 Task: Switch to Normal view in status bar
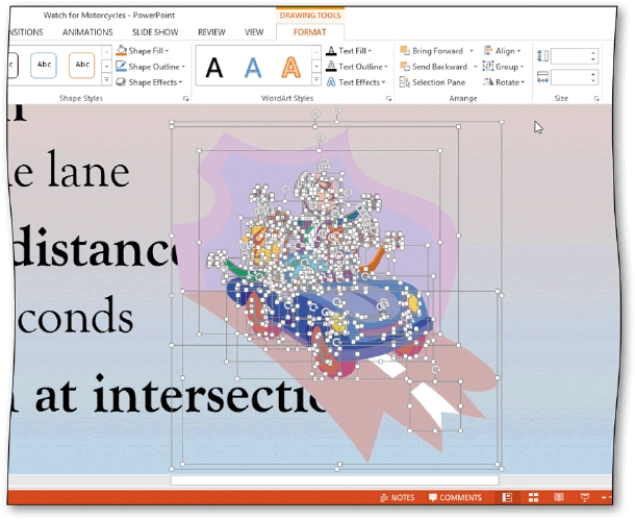tap(507, 497)
